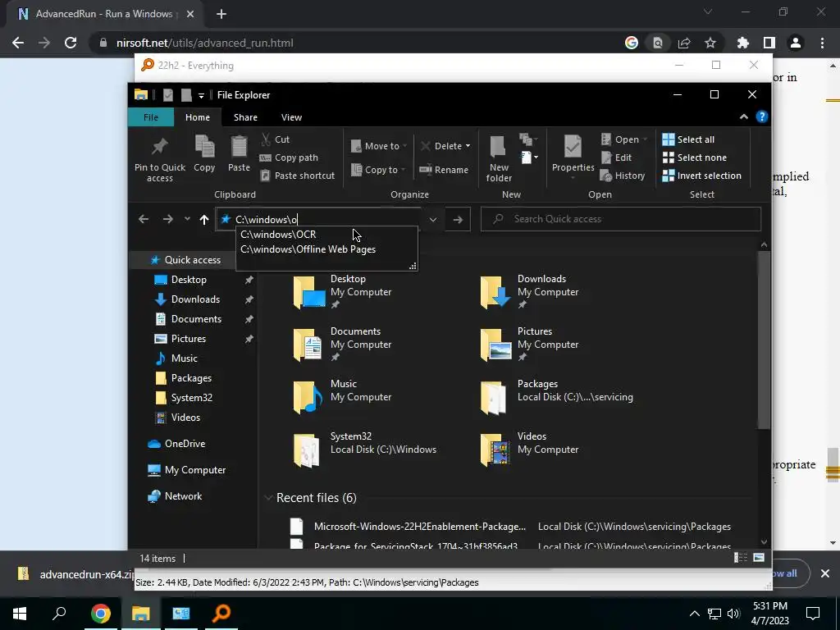The width and height of the screenshot is (840, 630).
Task: Click the Search Quick access box
Action: (x=621, y=219)
